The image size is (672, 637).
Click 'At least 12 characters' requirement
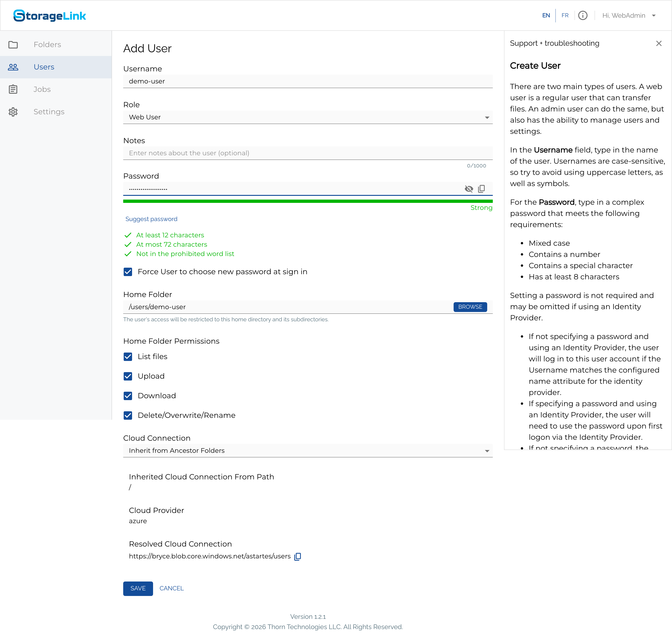coord(170,235)
